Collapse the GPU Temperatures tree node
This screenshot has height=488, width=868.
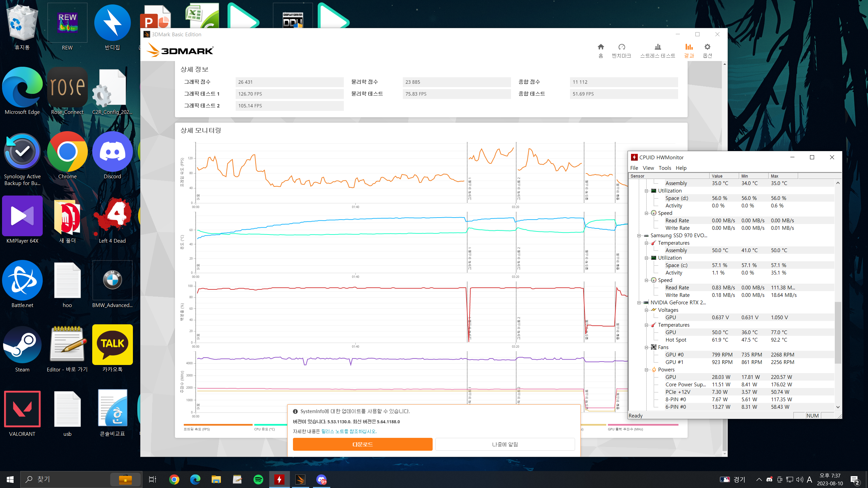click(x=646, y=325)
